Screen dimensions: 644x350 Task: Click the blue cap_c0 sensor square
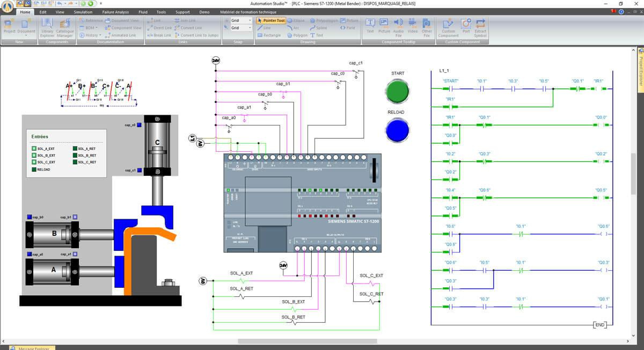click(138, 125)
